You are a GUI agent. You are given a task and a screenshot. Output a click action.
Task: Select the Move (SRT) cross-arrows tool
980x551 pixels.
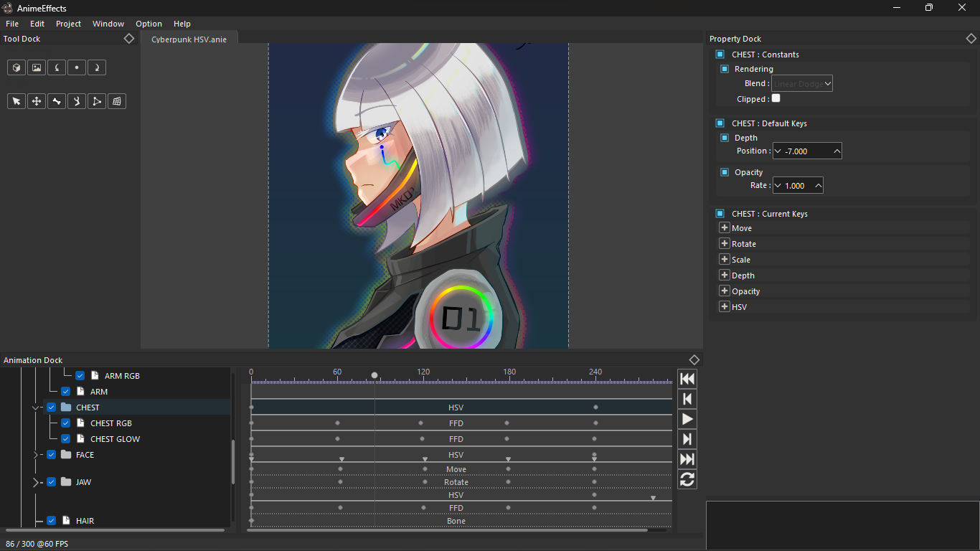pyautogui.click(x=37, y=101)
